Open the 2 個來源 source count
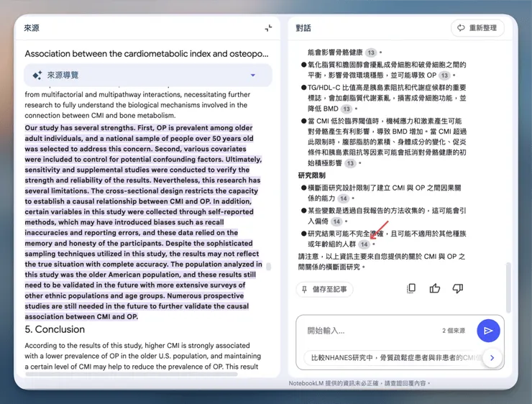 454,331
